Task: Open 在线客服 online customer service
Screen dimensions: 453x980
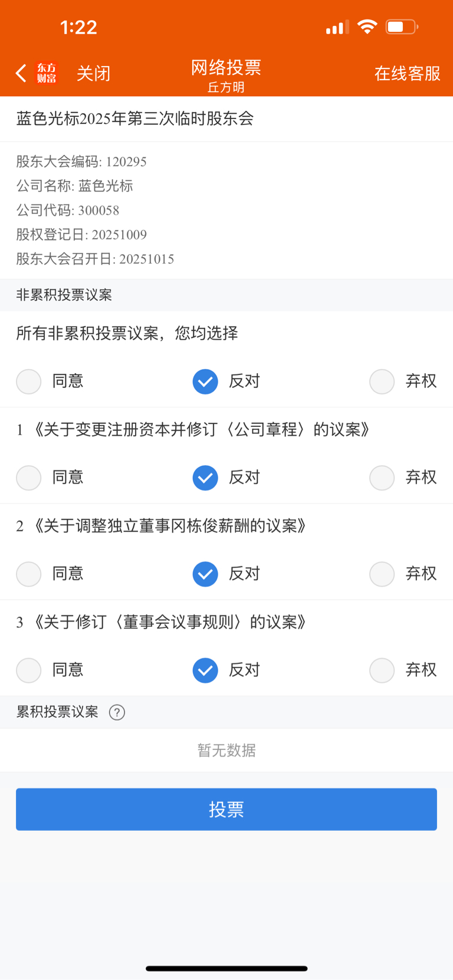Action: tap(407, 73)
